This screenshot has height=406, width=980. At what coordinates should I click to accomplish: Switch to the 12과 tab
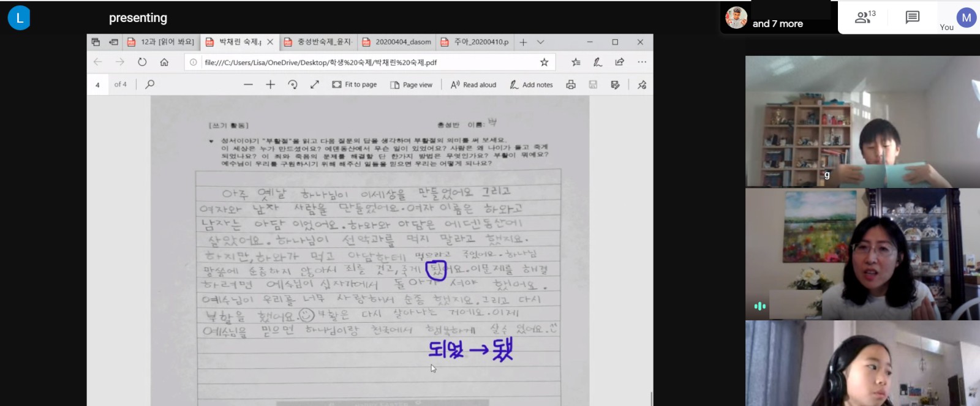pos(160,42)
